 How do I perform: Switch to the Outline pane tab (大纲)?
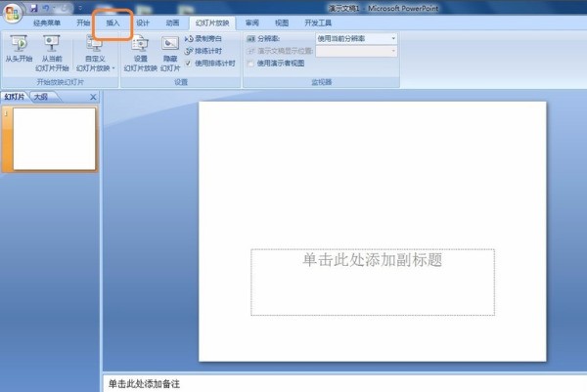pyautogui.click(x=40, y=97)
